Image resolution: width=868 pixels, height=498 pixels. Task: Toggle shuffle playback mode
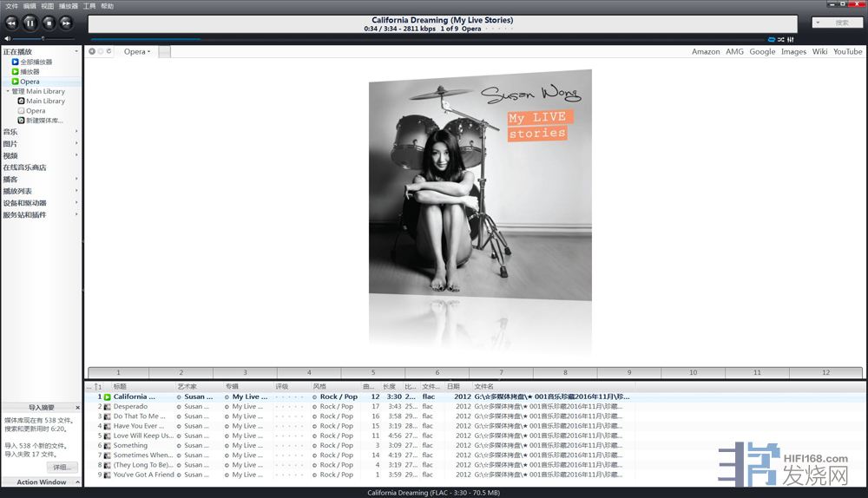tap(781, 39)
